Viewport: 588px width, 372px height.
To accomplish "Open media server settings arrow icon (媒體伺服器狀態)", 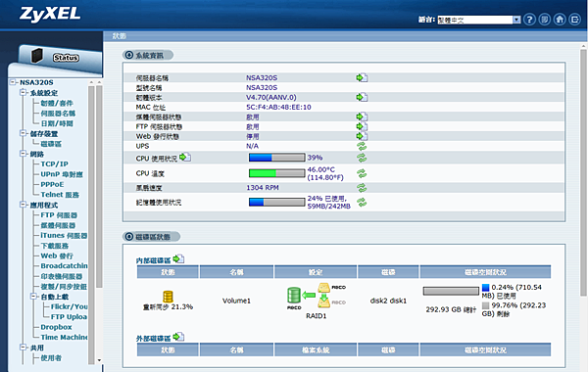I will tap(362, 116).
